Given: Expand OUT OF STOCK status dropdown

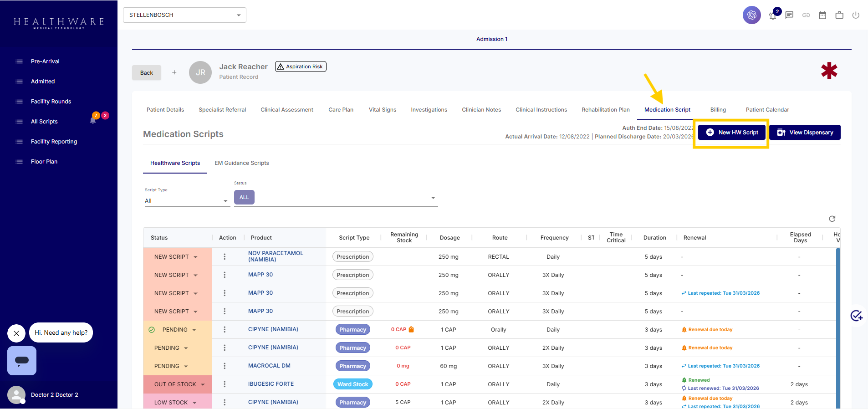Looking at the screenshot, I should click(x=203, y=384).
